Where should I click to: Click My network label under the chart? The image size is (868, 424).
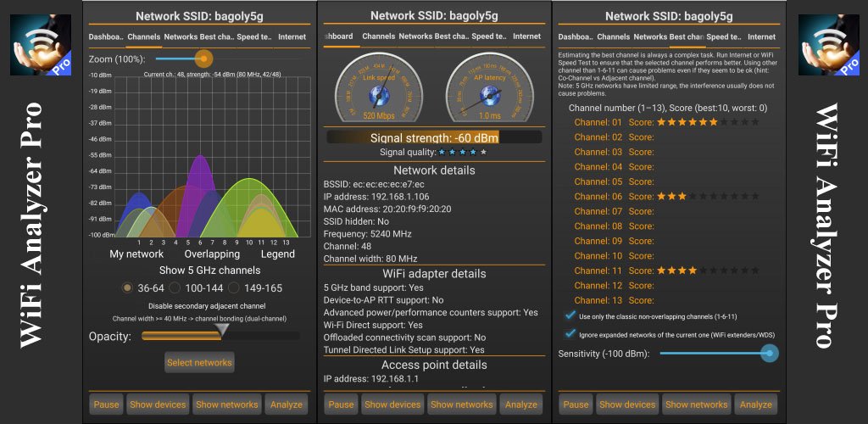pyautogui.click(x=136, y=254)
